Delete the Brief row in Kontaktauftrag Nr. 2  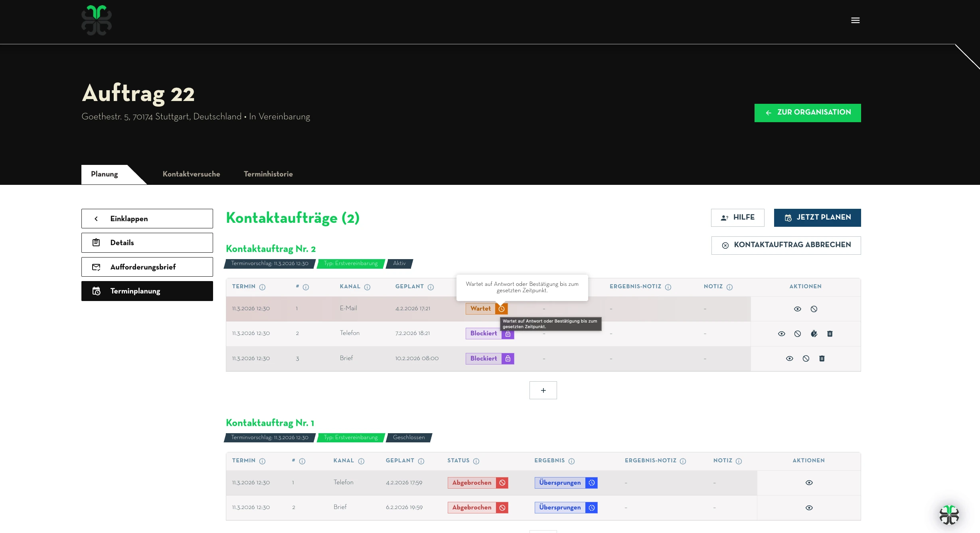click(x=822, y=358)
